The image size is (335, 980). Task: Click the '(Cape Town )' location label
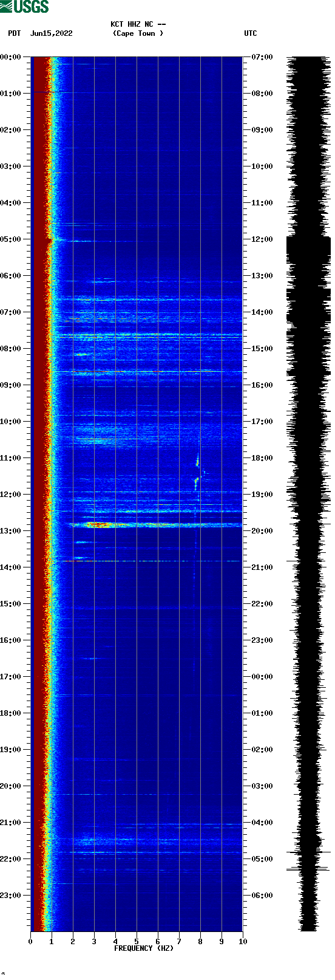(x=138, y=33)
